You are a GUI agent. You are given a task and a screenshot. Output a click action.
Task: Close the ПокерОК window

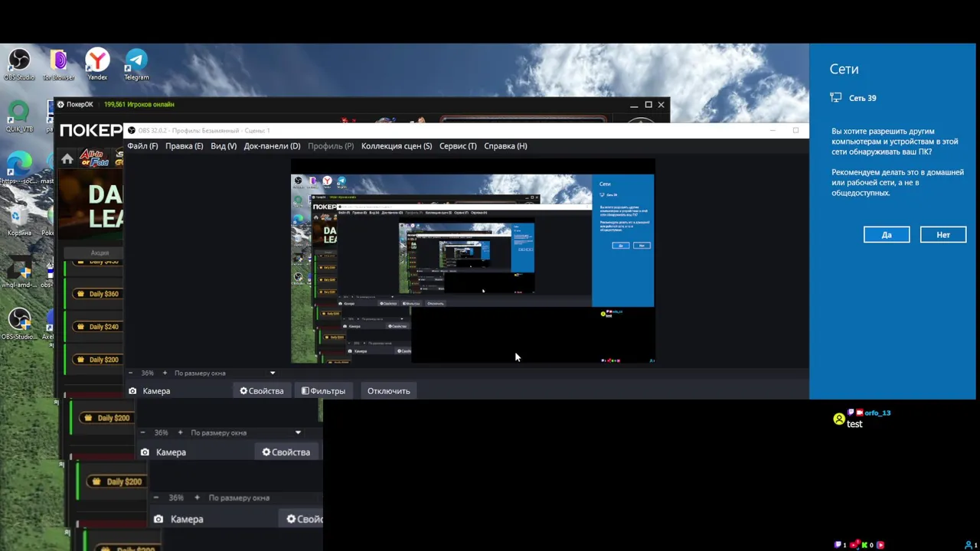click(x=661, y=104)
